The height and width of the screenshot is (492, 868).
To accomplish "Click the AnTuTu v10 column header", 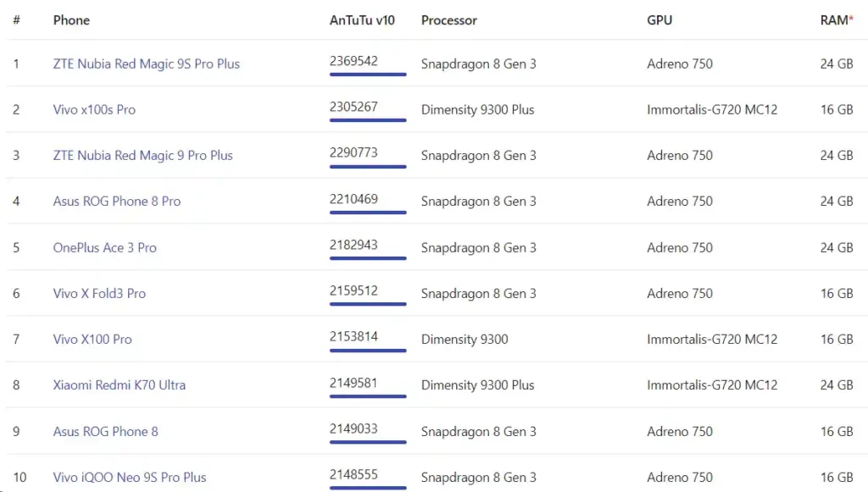I will pyautogui.click(x=362, y=19).
